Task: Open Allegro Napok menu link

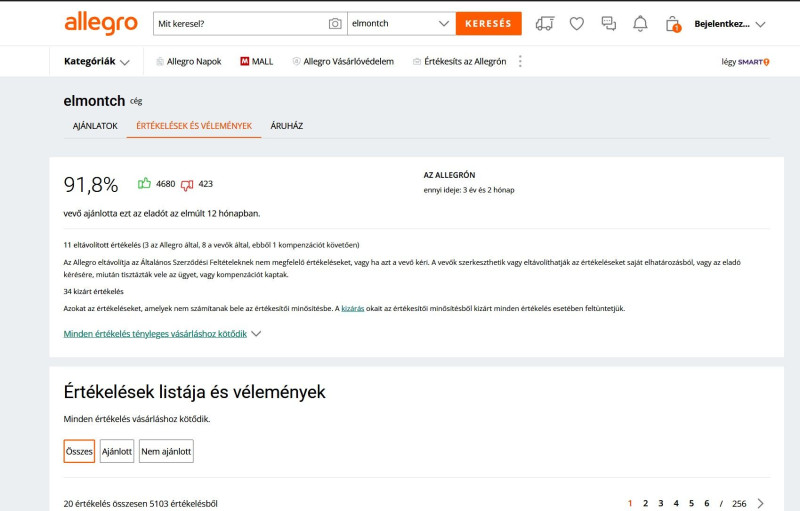Action: (194, 61)
